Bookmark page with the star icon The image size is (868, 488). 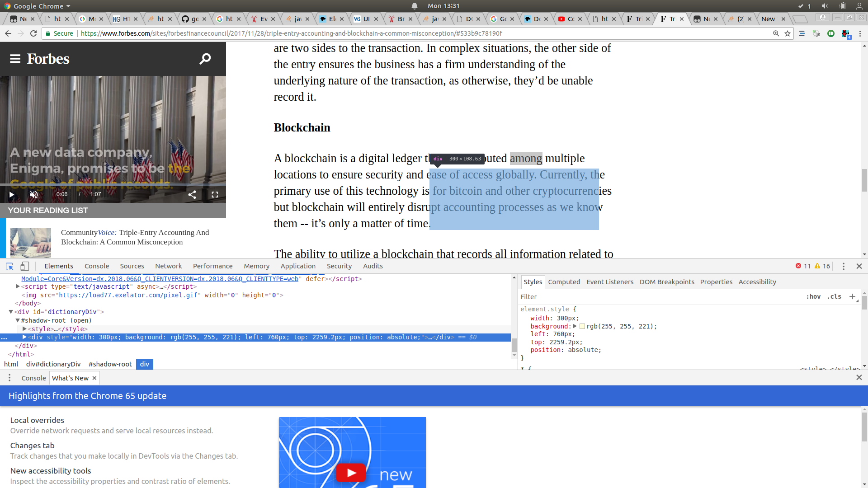[x=788, y=33]
